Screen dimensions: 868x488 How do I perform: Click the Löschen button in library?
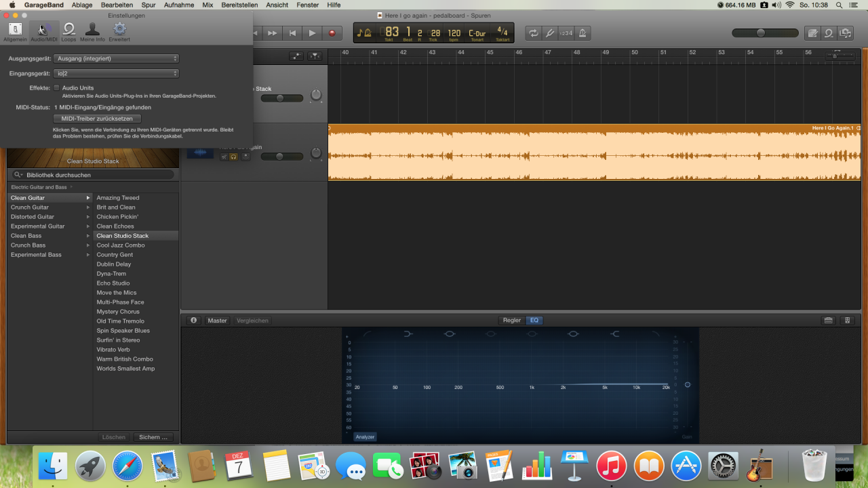(114, 437)
